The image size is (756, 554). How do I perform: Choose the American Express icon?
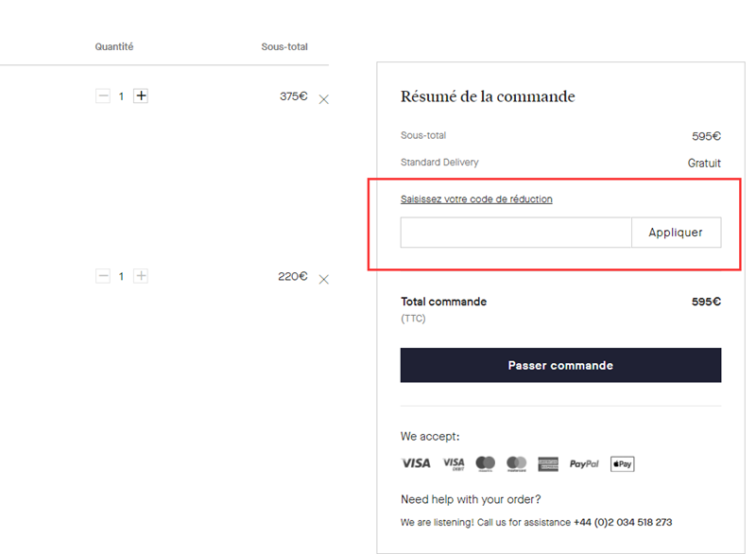click(x=548, y=463)
